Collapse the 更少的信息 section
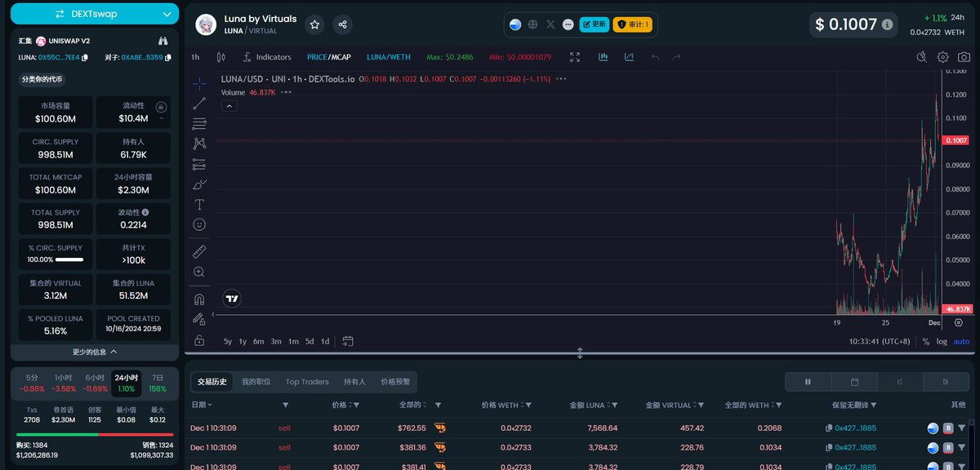980x470 pixels. coord(95,352)
